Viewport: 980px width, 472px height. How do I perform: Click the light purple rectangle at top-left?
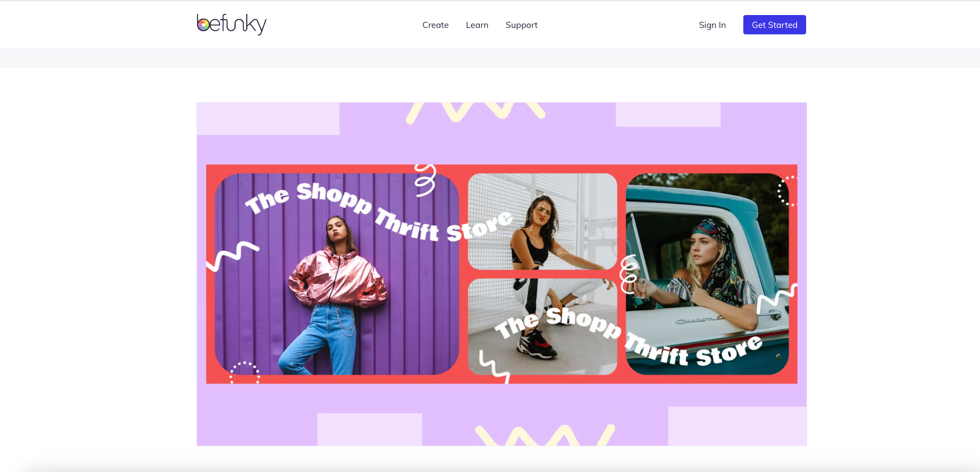click(268, 119)
